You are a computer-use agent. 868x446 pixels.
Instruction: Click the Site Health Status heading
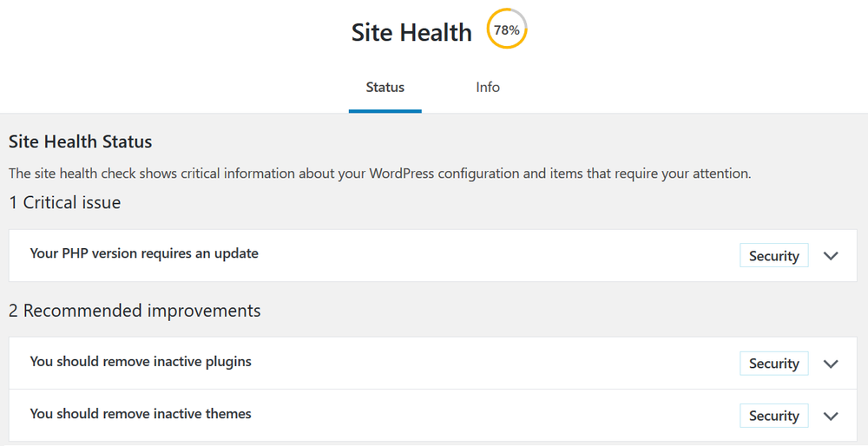80,142
